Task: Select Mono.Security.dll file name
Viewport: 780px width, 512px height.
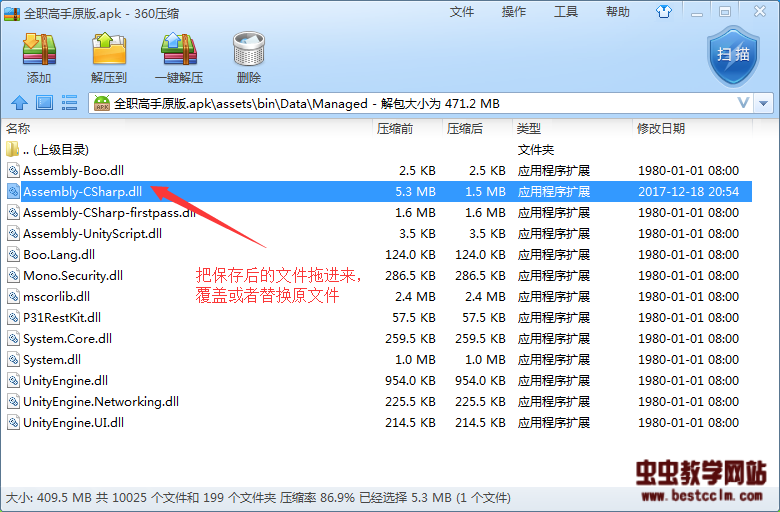Action: (73, 276)
